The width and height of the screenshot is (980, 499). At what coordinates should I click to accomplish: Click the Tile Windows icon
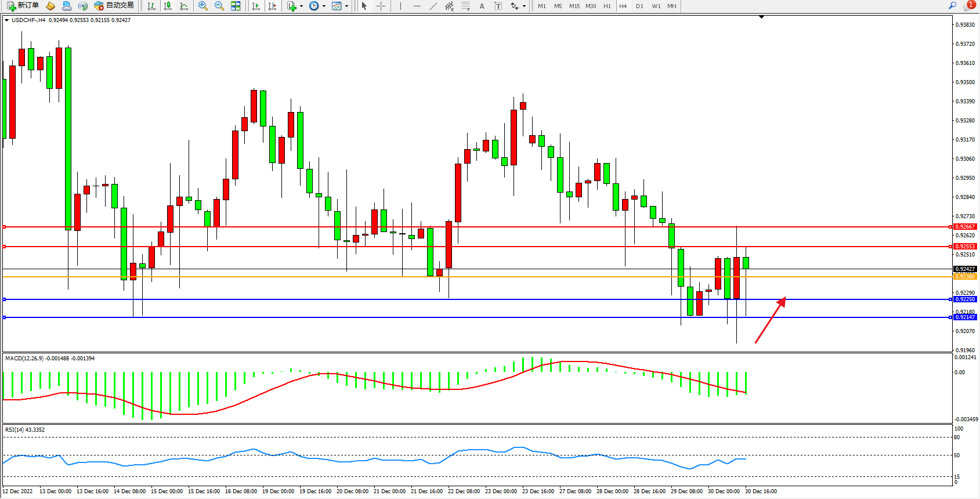[x=236, y=6]
